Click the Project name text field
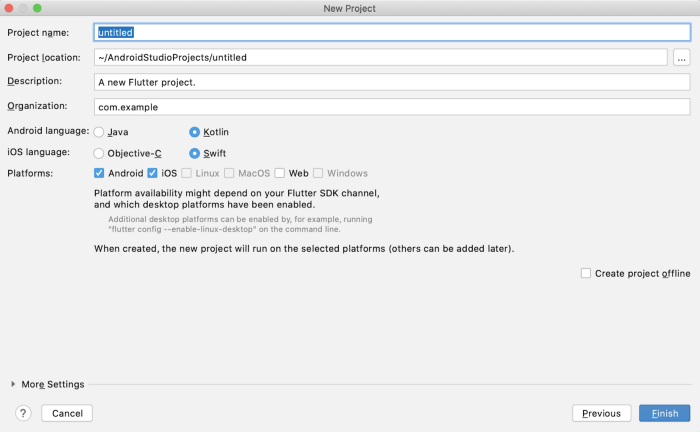The height and width of the screenshot is (432, 700). 391,33
